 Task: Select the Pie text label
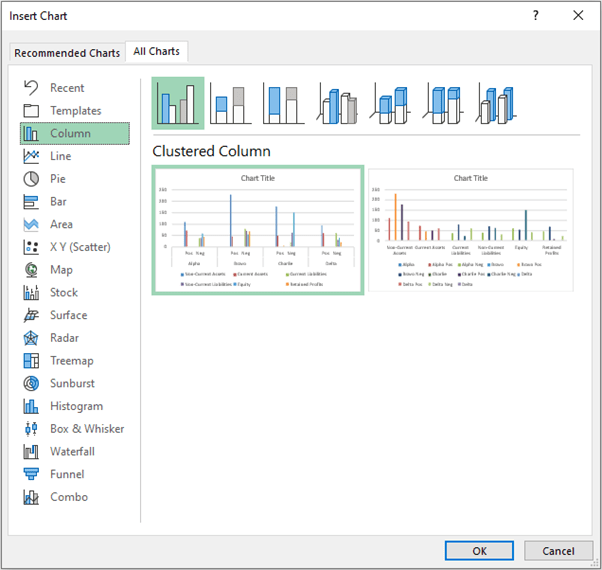point(58,179)
